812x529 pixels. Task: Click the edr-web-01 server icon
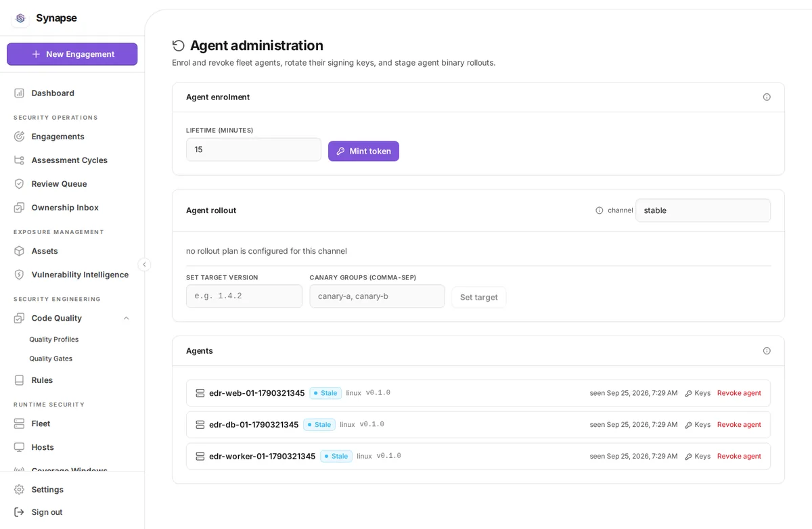tap(200, 393)
